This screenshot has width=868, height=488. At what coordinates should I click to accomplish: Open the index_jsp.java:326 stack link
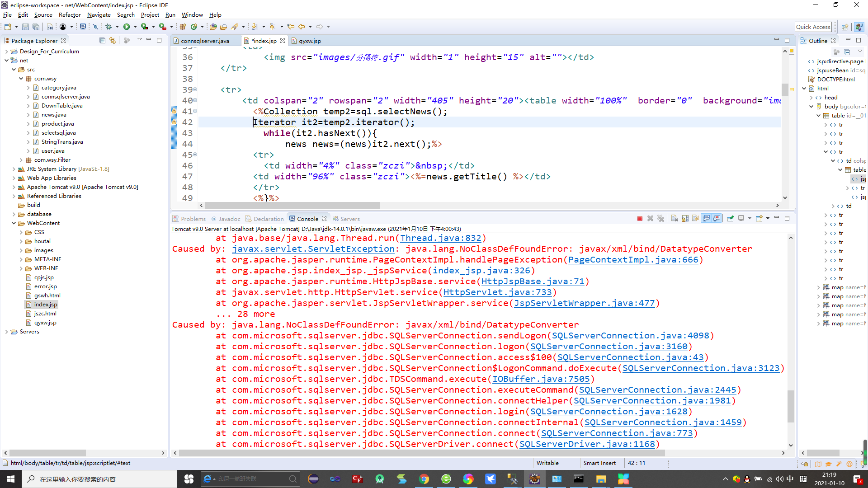[x=481, y=271]
